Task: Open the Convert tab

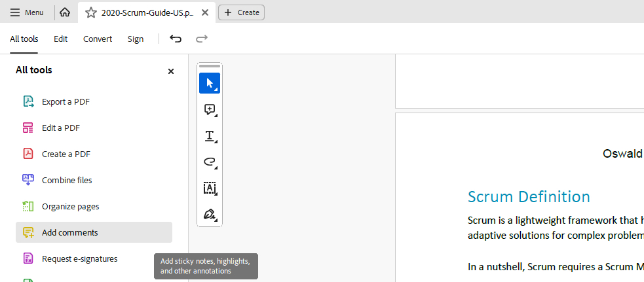Action: [98, 39]
